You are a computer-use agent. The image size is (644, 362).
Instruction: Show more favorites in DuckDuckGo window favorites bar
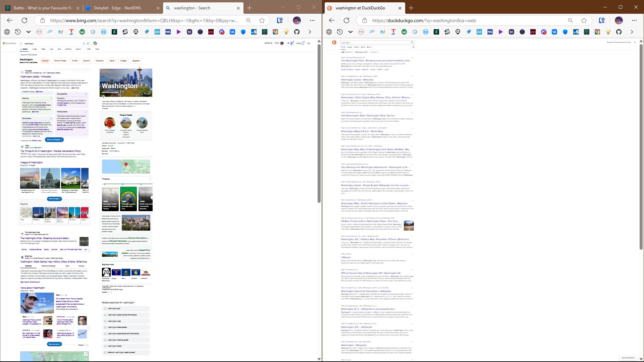[632, 32]
